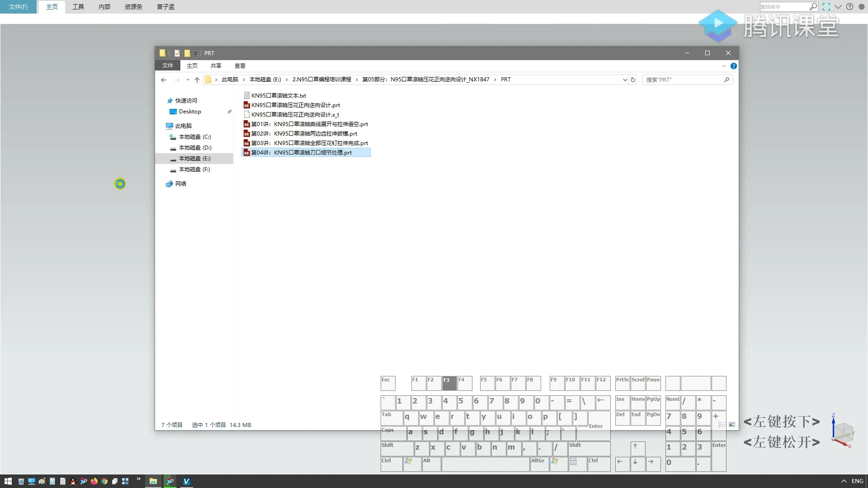This screenshot has width=868, height=488.
Task: Open the 查看 tab in Explorer
Action: tap(240, 66)
